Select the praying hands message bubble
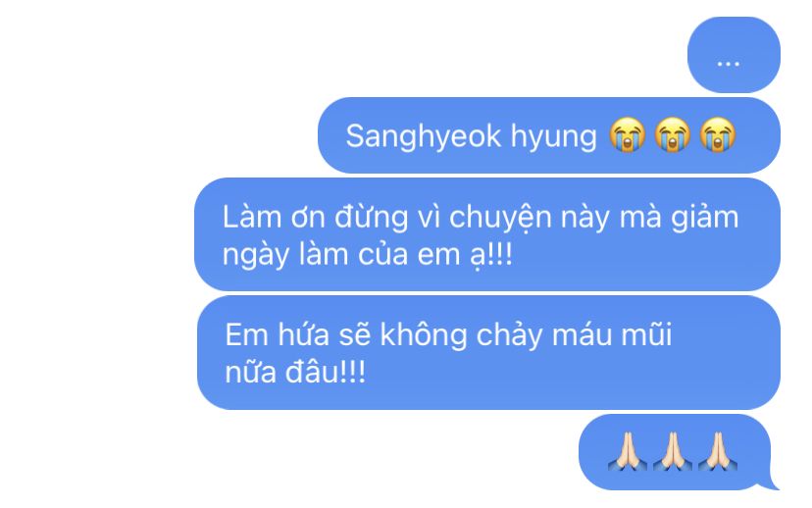The height and width of the screenshot is (508, 812). point(675,452)
